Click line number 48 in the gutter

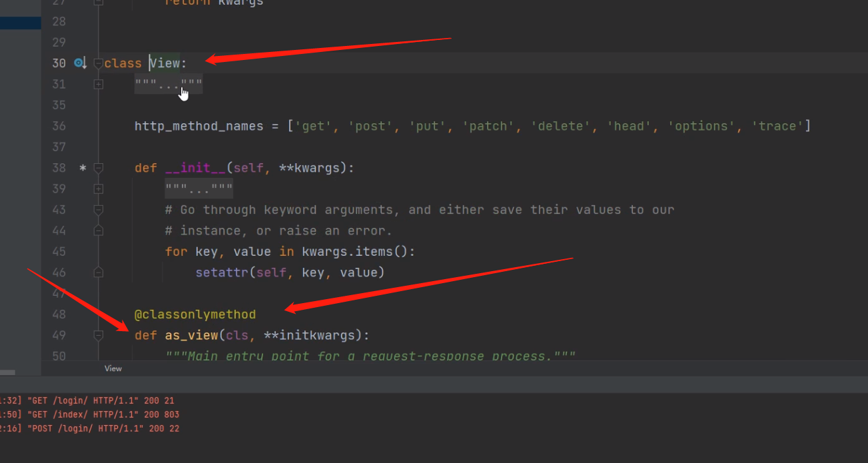click(59, 314)
